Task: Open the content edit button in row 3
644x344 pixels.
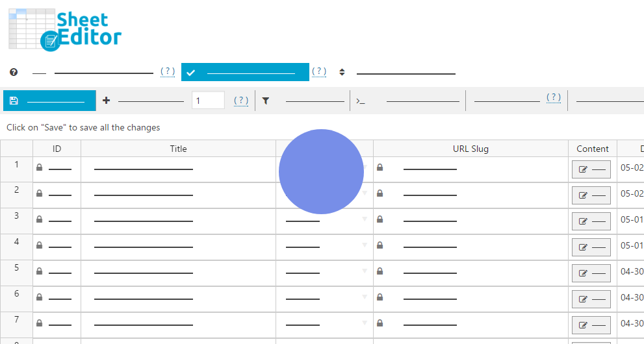Action: pos(591,221)
